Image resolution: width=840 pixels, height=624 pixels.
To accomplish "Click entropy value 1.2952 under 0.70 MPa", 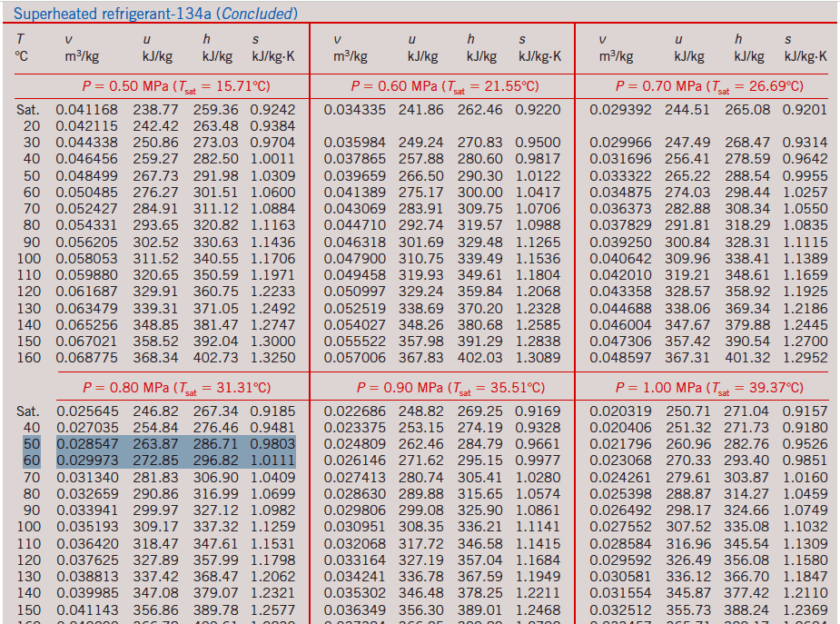I will pyautogui.click(x=805, y=359).
